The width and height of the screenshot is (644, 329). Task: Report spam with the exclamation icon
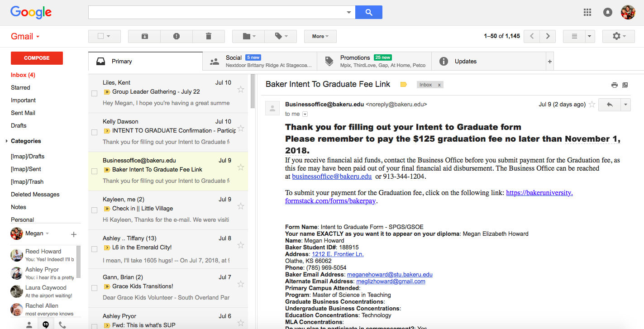176,36
